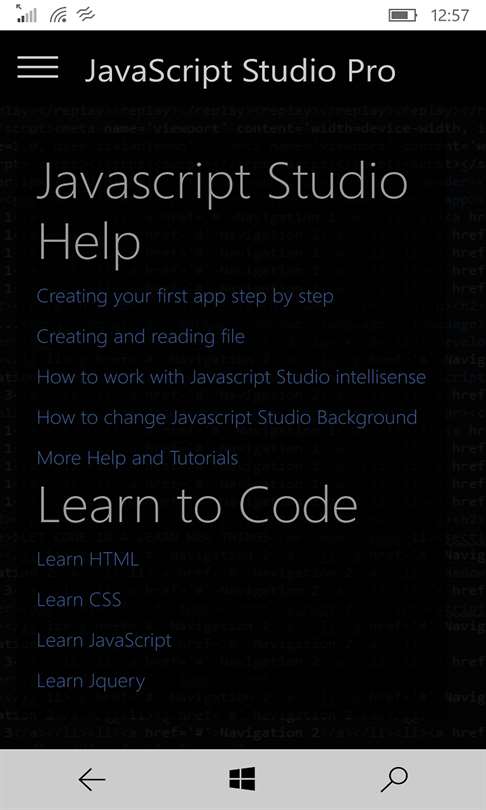
Task: Open 'More Help and Tutorials' link
Action: point(137,458)
